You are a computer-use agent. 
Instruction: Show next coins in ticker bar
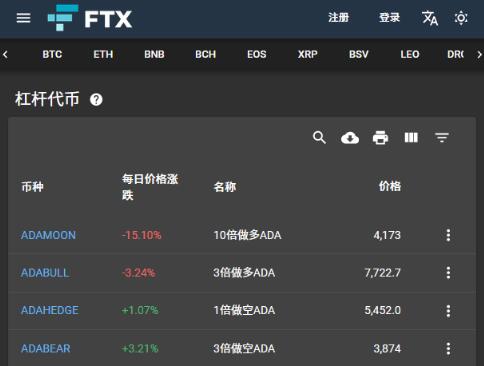pos(479,54)
